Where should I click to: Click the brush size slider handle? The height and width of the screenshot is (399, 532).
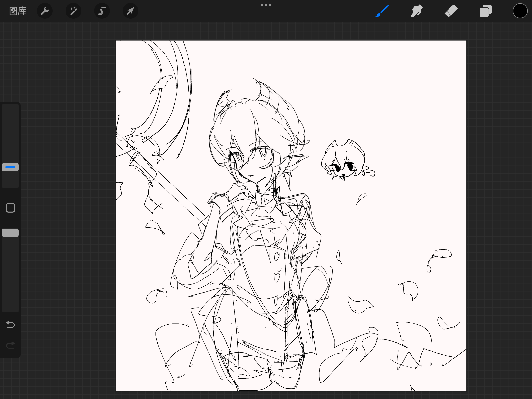(10, 167)
